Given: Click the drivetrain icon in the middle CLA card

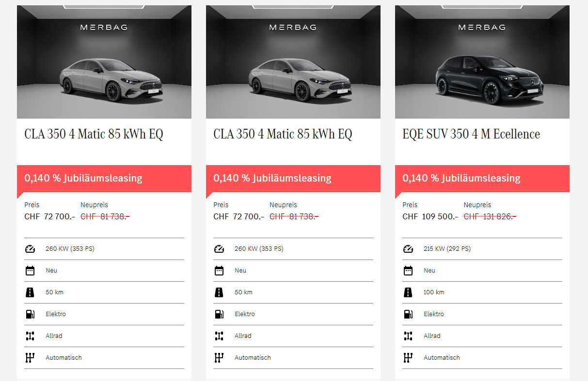Looking at the screenshot, I should (x=219, y=336).
